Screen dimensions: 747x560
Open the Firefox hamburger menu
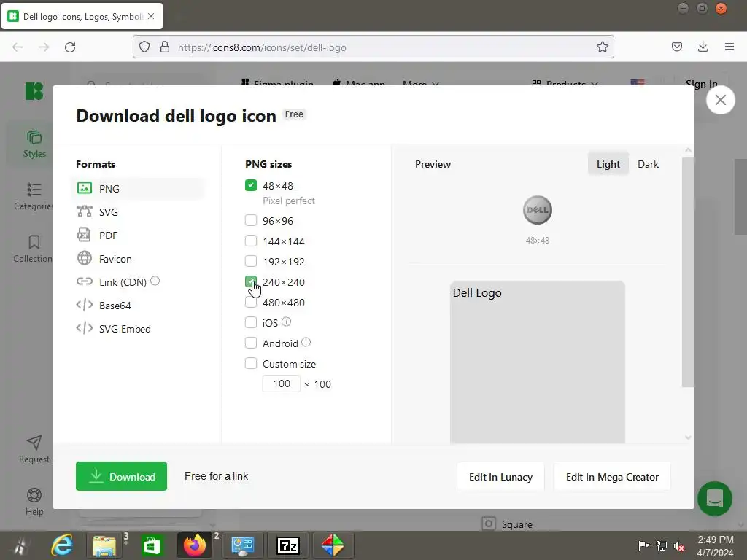[x=729, y=47]
